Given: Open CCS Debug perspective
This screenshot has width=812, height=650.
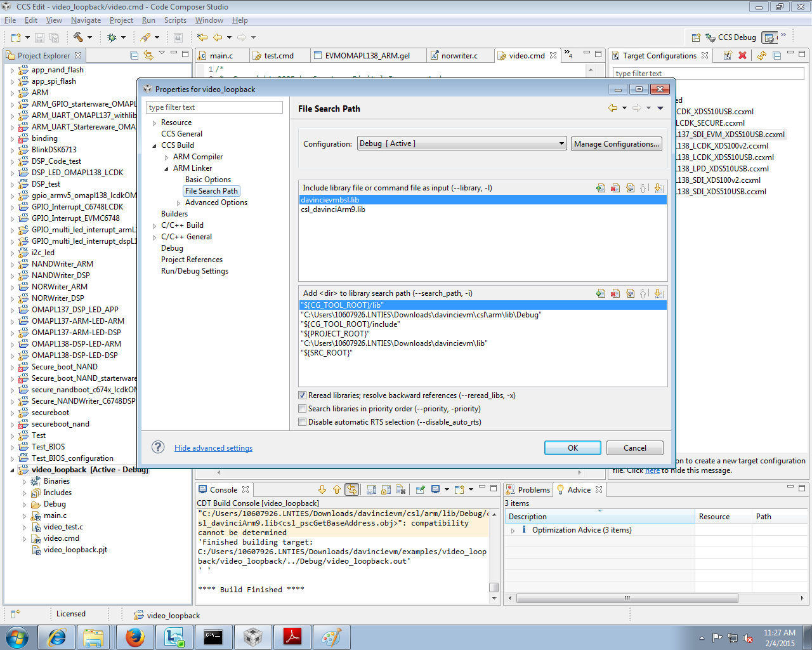Looking at the screenshot, I should (x=731, y=37).
